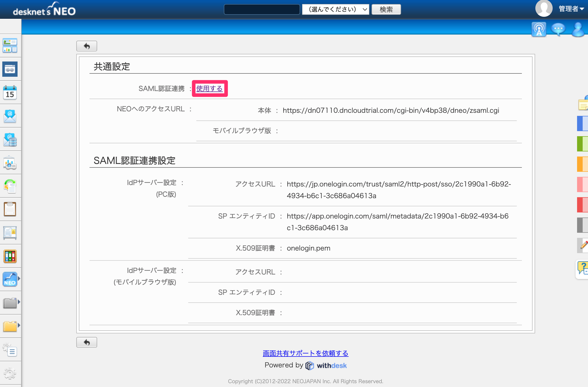Focus the header search input field

262,9
